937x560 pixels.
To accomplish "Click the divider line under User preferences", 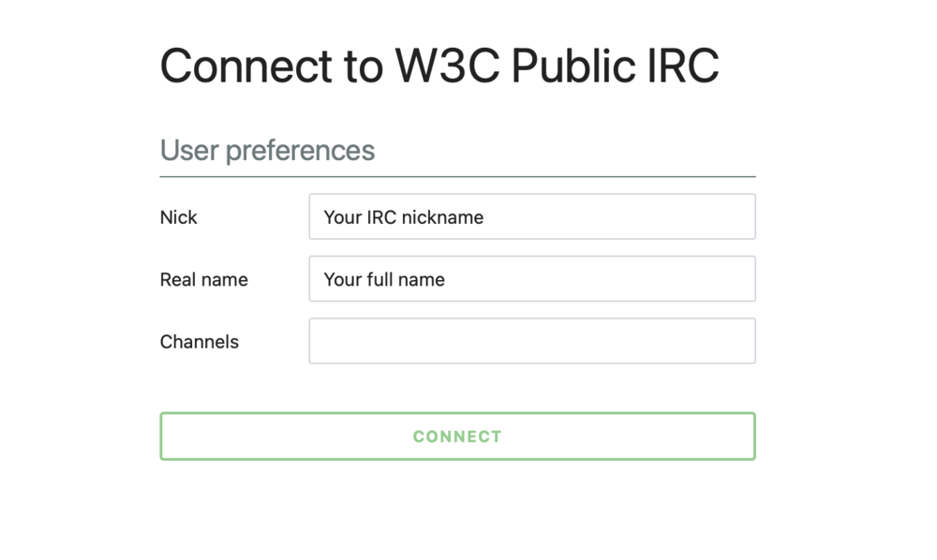I will click(457, 176).
